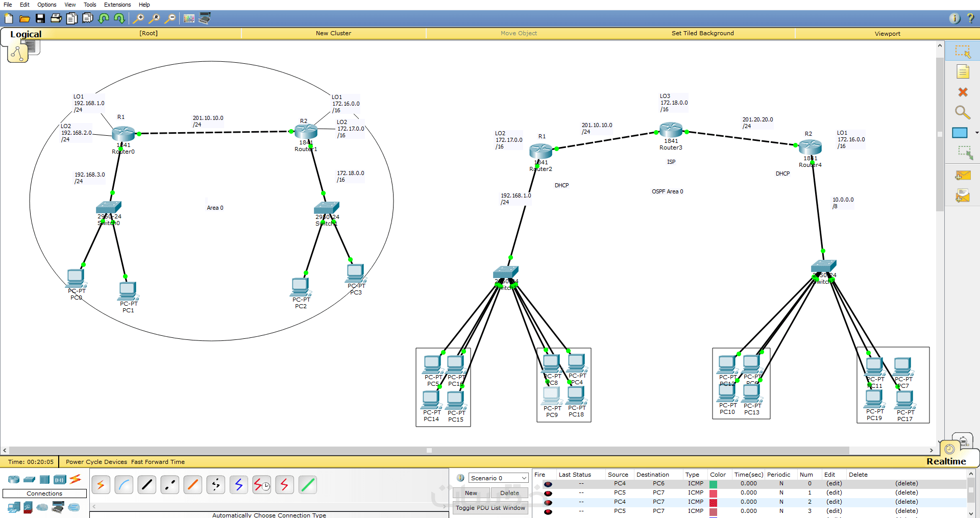
Task: Click the PDU list scroll-down arrow
Action: pyautogui.click(x=971, y=513)
